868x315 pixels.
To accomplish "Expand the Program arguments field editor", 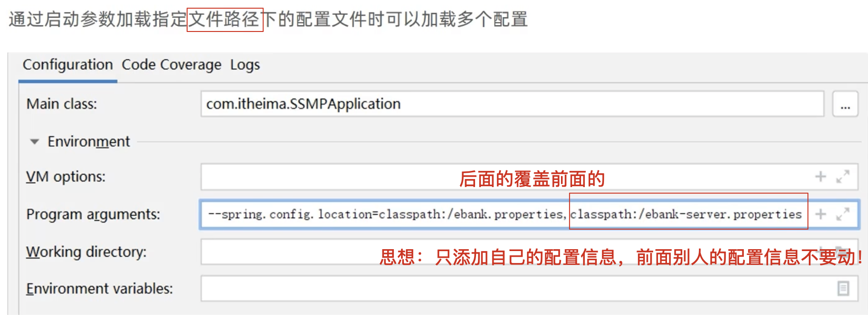I will (843, 214).
